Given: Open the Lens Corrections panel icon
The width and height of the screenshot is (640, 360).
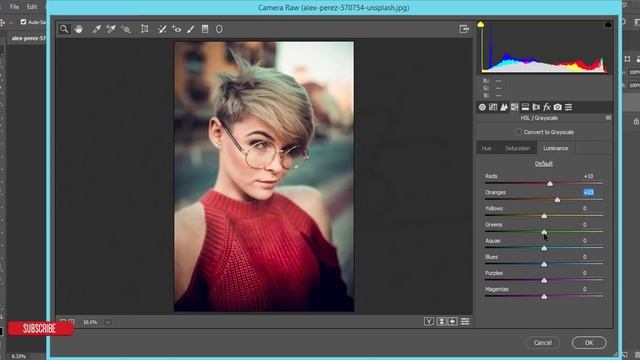Looking at the screenshot, I should (x=536, y=107).
